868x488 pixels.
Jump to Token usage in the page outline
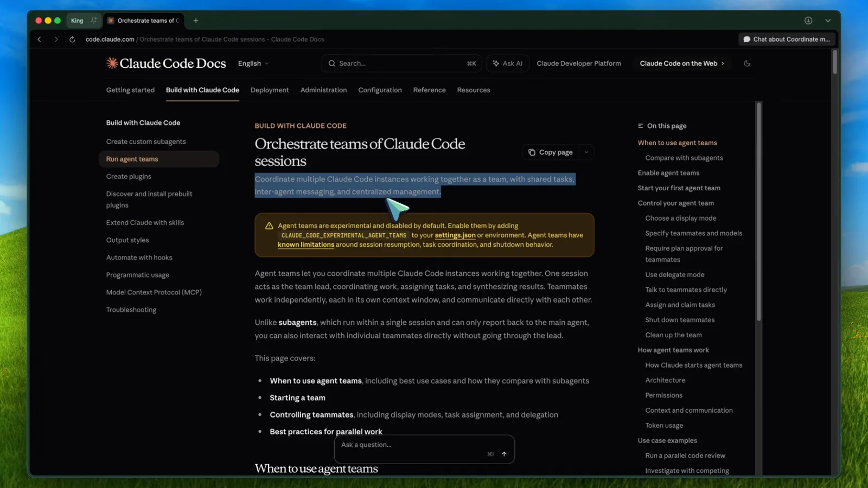(x=664, y=426)
